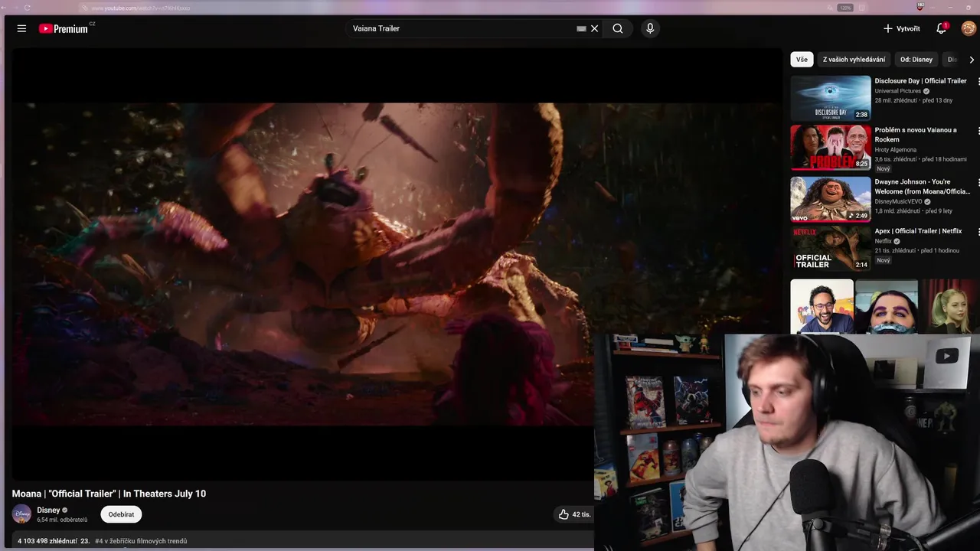The width and height of the screenshot is (980, 551).
Task: Open more options for Apex Netflix trailer
Action: pyautogui.click(x=978, y=231)
